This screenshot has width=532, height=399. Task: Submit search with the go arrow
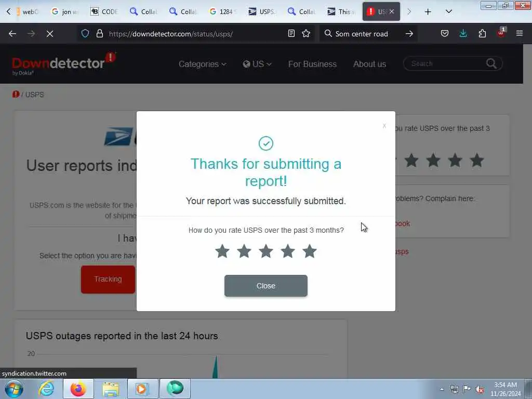point(409,34)
